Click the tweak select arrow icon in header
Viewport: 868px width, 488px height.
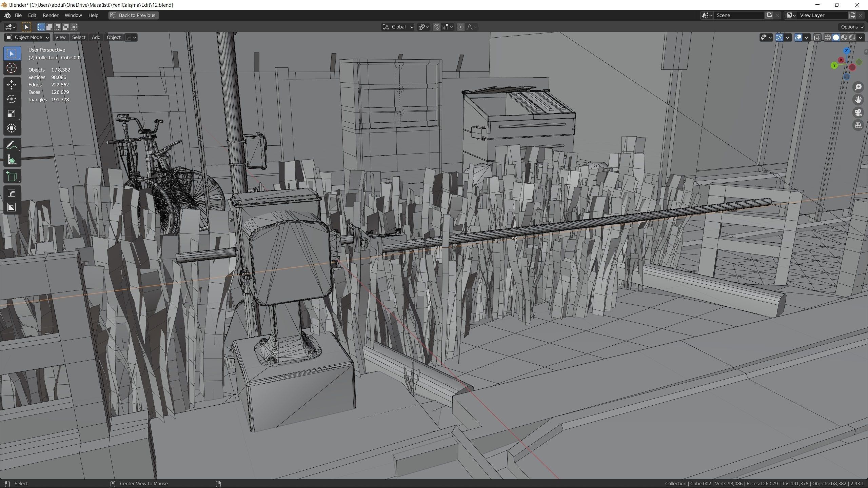click(26, 27)
